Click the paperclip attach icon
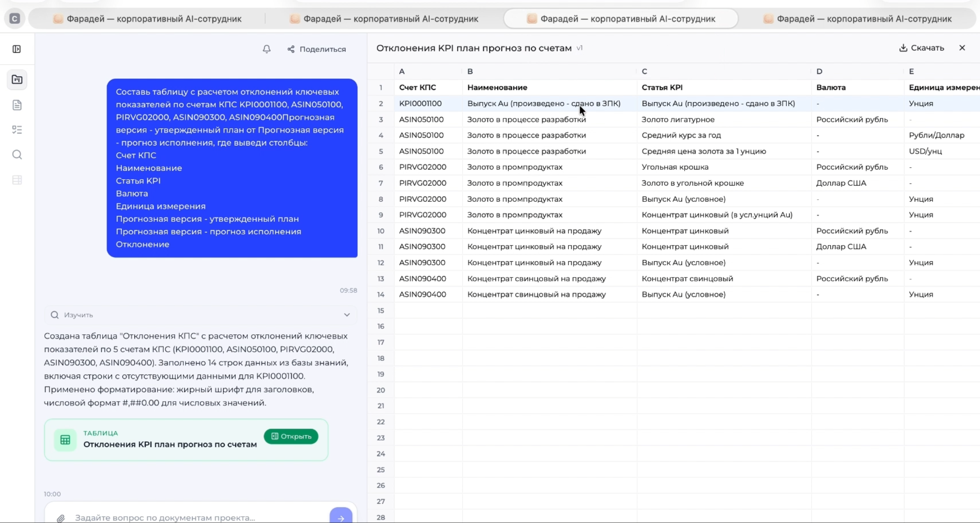The height and width of the screenshot is (523, 980). tap(61, 518)
